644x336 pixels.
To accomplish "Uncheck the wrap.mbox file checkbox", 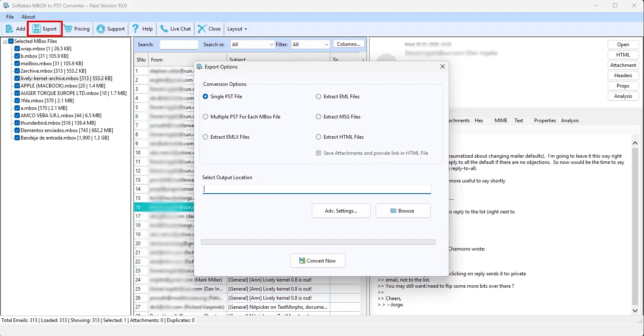I will coord(17,49).
